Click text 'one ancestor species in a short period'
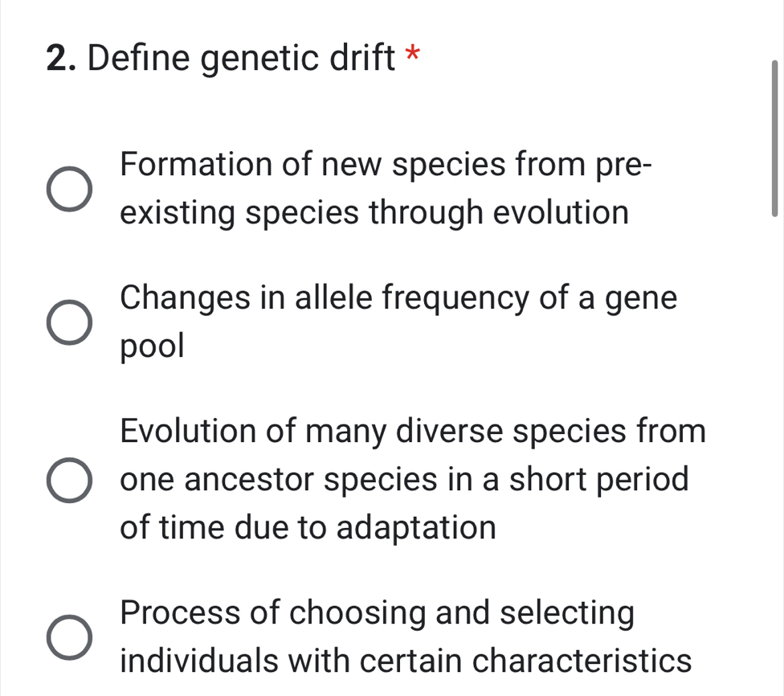Viewport: 784px width, 696px height. (404, 479)
